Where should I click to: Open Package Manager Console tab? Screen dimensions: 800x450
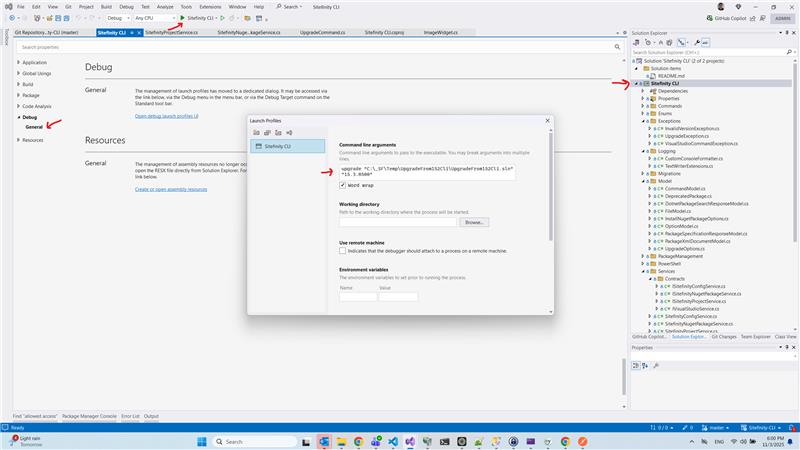pyautogui.click(x=89, y=416)
